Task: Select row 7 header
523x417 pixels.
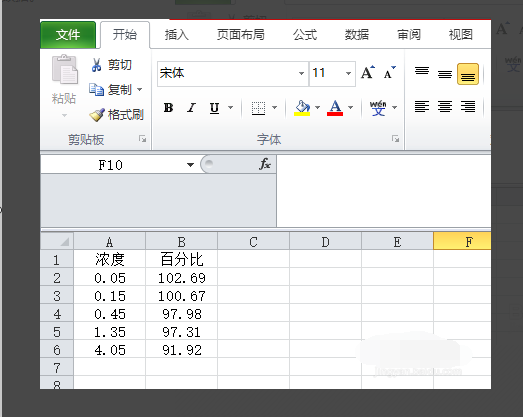Action: pos(57,367)
